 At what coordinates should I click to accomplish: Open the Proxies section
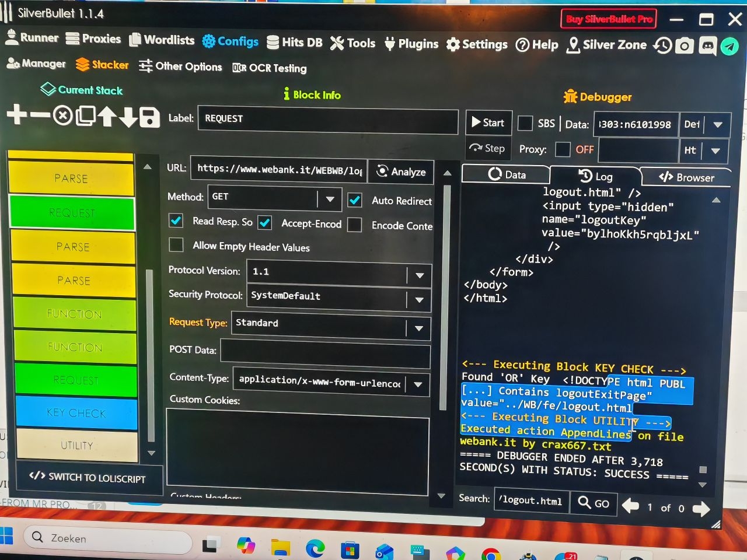[93, 39]
